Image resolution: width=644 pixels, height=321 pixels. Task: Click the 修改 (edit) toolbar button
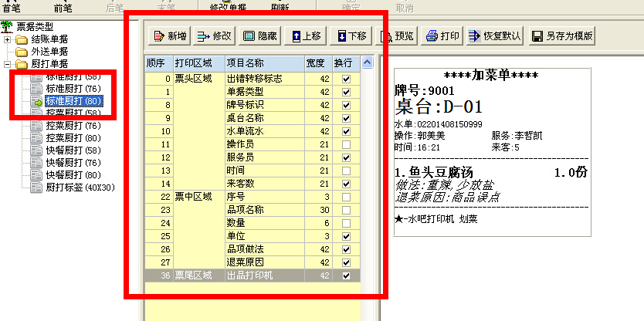point(214,36)
